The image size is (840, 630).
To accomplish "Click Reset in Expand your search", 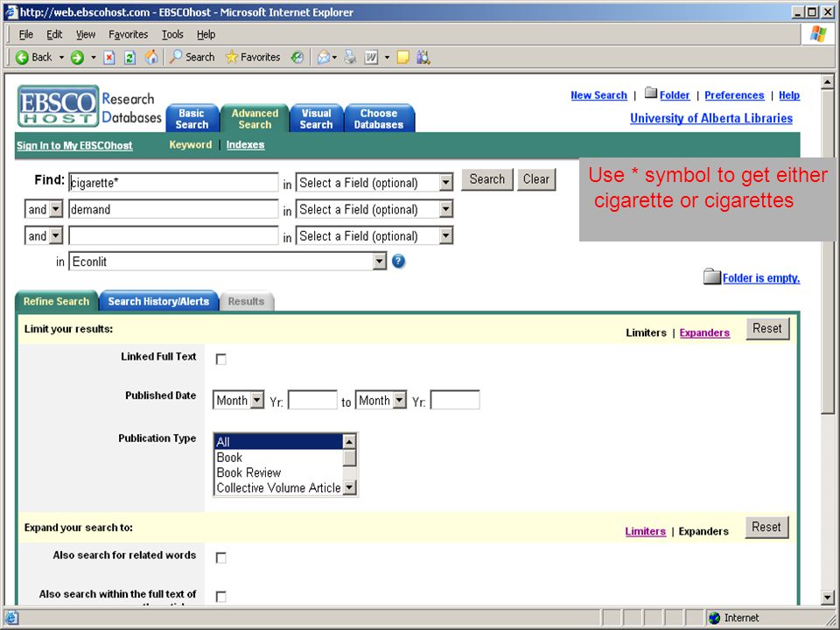I will click(766, 527).
